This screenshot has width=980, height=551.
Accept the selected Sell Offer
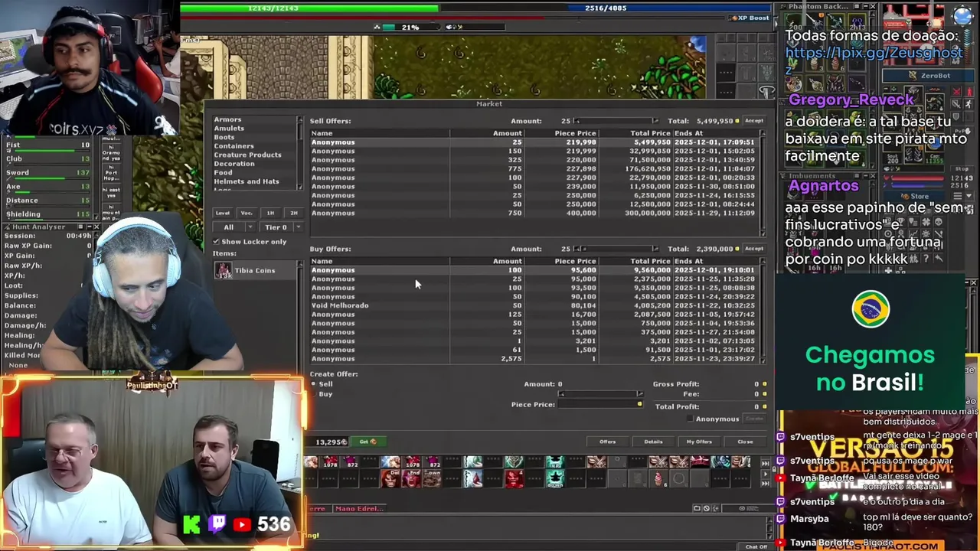click(754, 121)
